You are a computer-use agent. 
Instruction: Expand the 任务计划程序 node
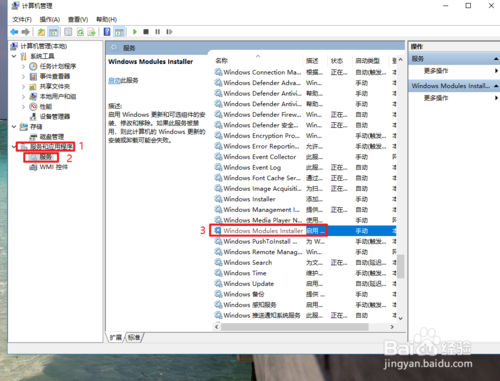(x=23, y=66)
